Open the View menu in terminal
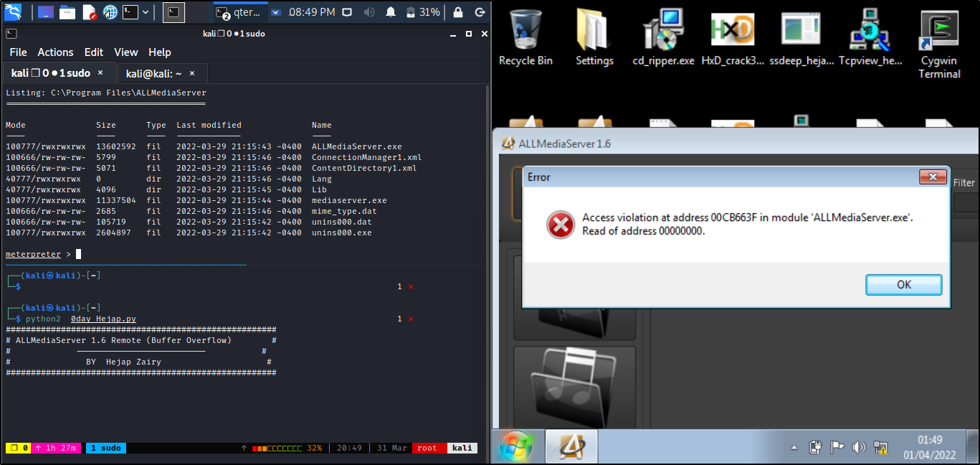The width and height of the screenshot is (980, 465). tap(126, 52)
